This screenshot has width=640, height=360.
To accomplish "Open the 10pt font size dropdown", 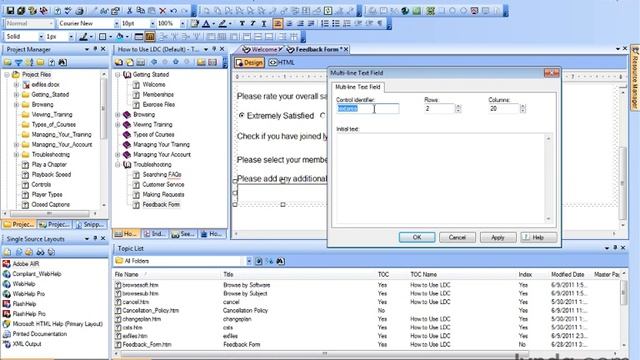I will click(153, 24).
